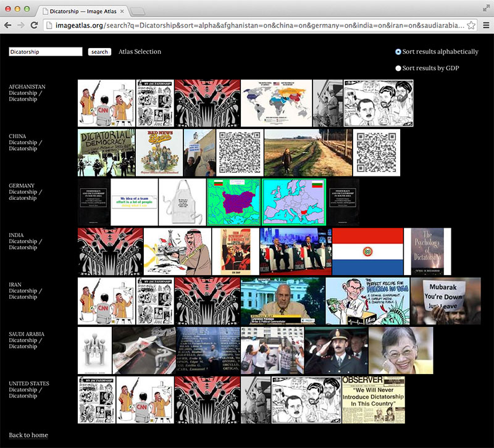Image resolution: width=494 pixels, height=448 pixels.
Task: Open UN caricature thumbnail in United States row
Action: coord(306,400)
